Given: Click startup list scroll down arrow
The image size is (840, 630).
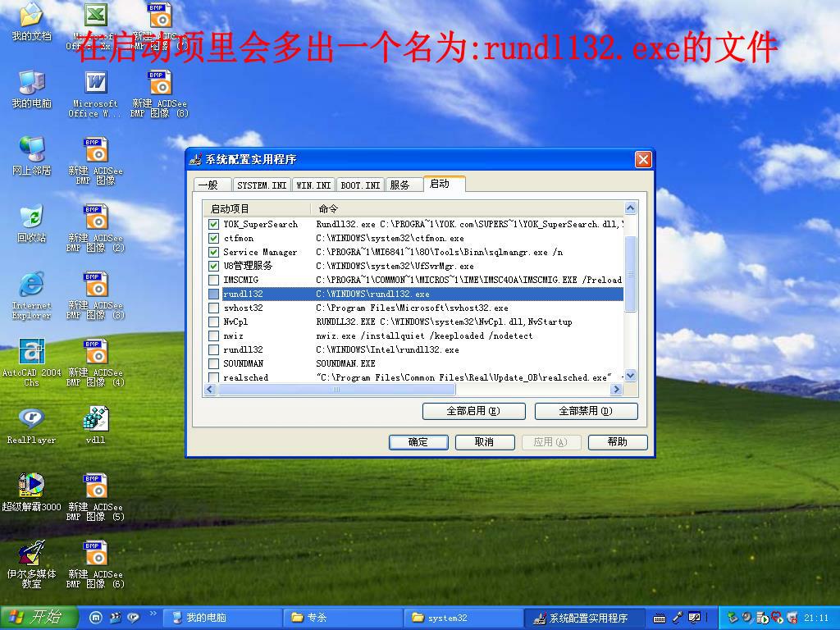Looking at the screenshot, I should [630, 376].
